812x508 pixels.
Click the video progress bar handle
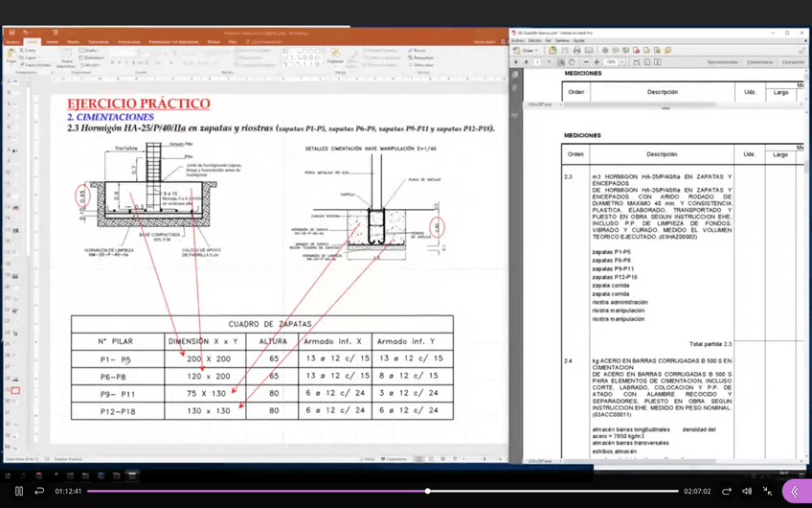(427, 491)
